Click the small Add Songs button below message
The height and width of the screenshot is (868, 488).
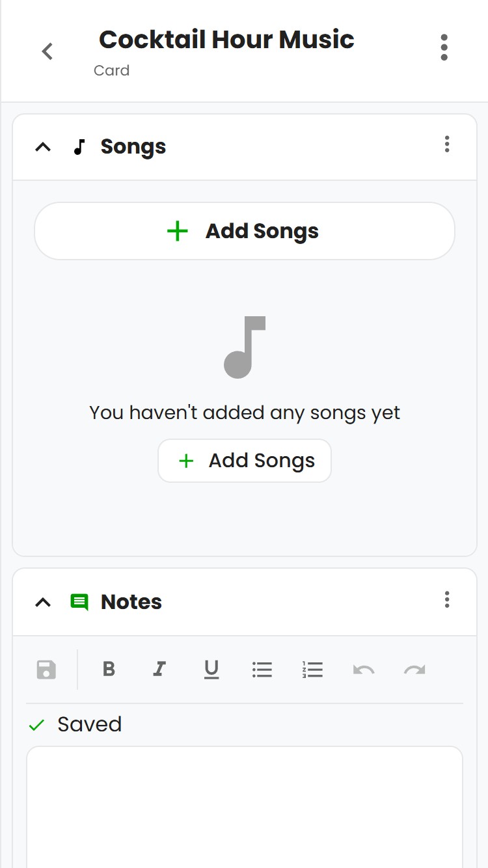(245, 461)
